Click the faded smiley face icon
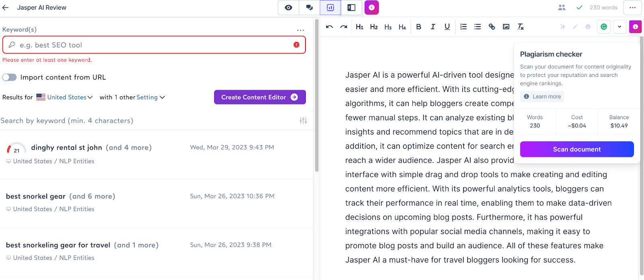Screen dimensions: 644x280 (x=588, y=27)
